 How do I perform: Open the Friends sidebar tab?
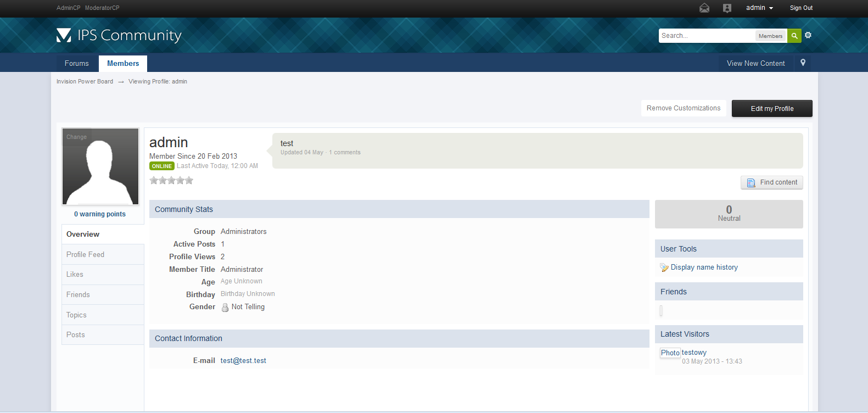[x=78, y=294]
